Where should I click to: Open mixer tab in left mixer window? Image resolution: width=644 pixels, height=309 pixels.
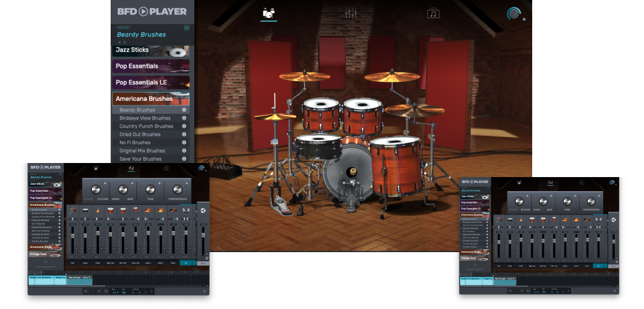tap(131, 168)
